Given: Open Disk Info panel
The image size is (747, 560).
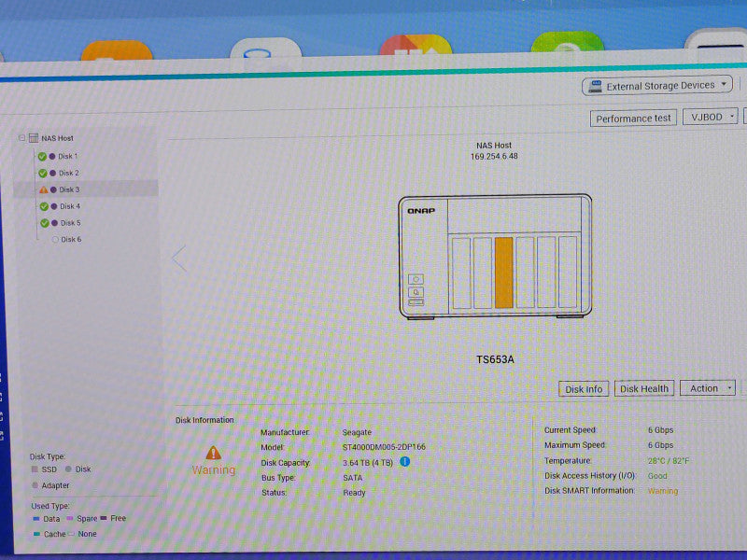Looking at the screenshot, I should click(584, 389).
